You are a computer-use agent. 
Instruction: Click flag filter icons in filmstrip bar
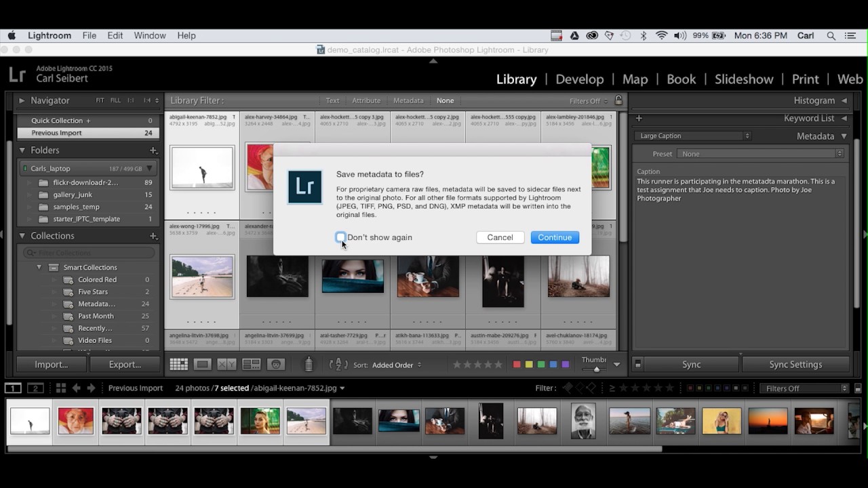point(578,388)
